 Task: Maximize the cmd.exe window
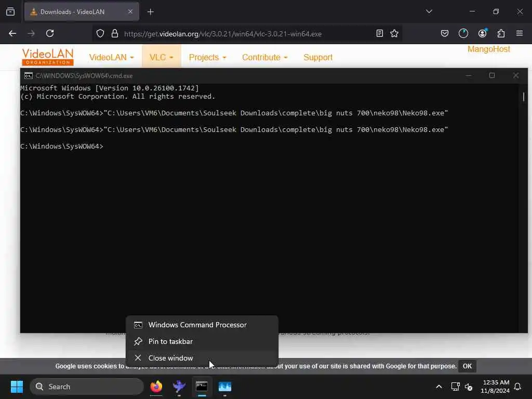[x=492, y=75]
